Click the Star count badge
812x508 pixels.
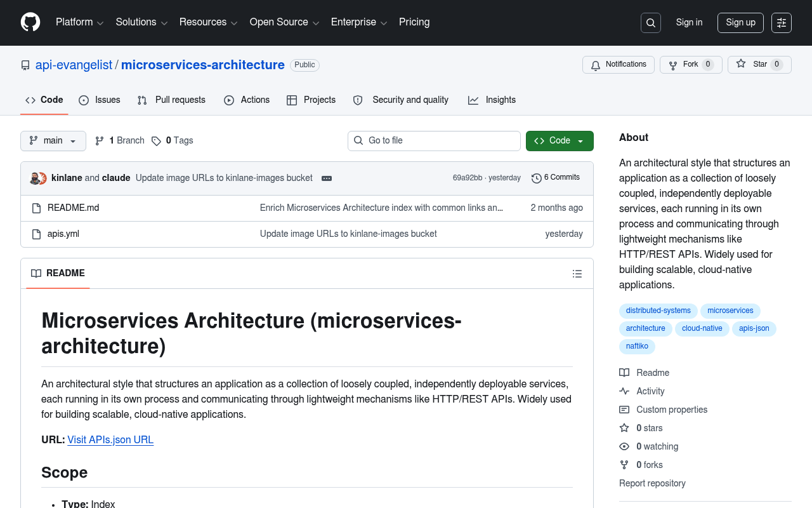(776, 65)
